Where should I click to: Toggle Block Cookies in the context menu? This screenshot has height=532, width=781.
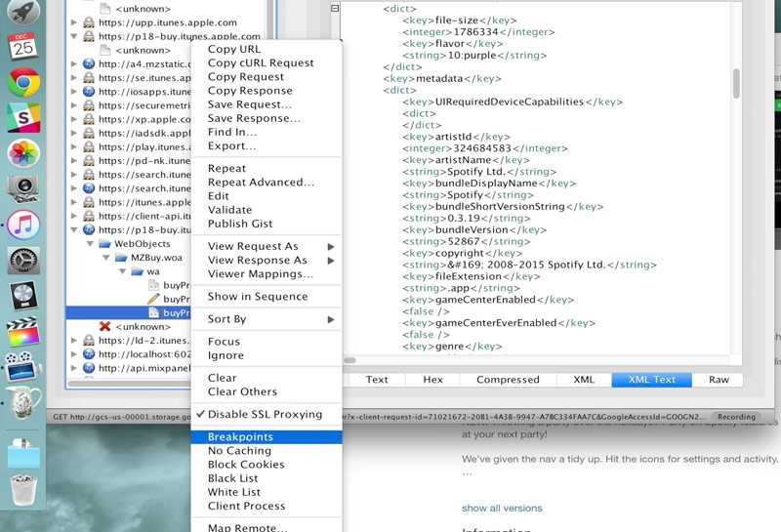(266, 465)
